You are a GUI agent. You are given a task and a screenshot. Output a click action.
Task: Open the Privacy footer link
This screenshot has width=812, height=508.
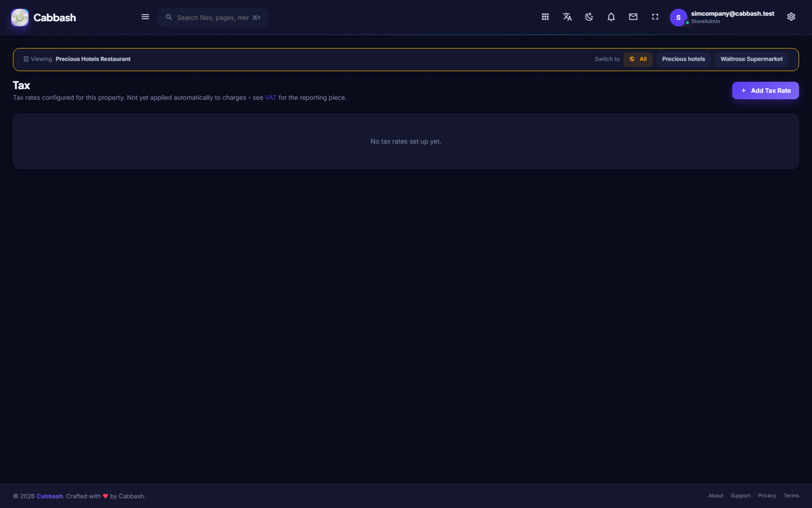pyautogui.click(x=767, y=496)
